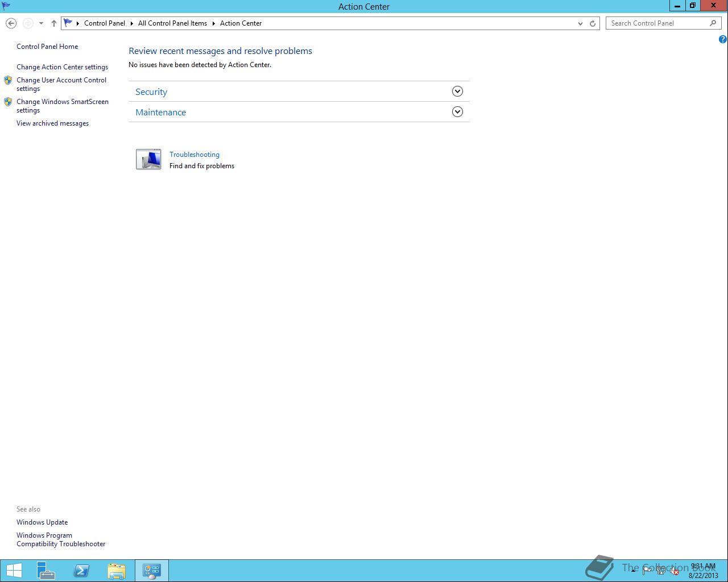Restore down the Action Center window
This screenshot has width=728, height=582.
click(692, 6)
